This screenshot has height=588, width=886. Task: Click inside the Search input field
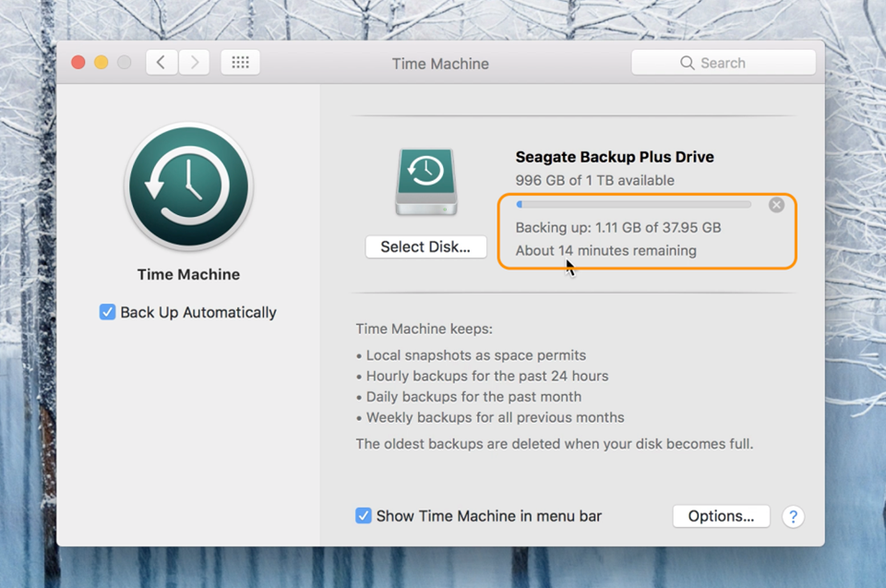(x=729, y=62)
